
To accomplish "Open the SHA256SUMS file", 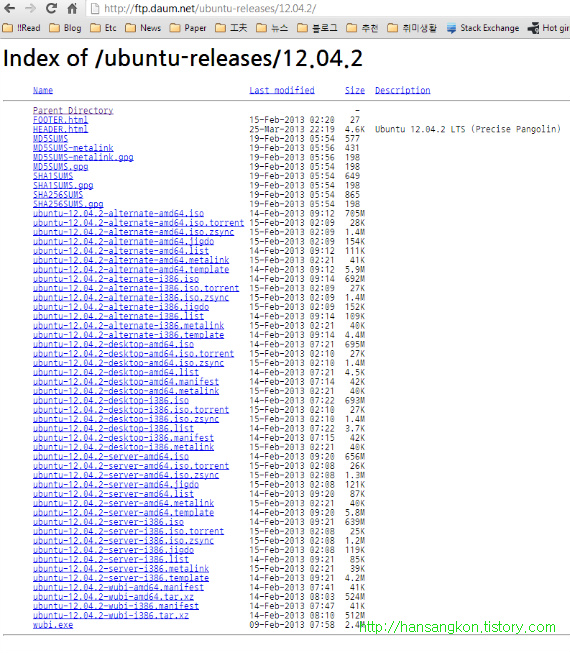I will [58, 195].
